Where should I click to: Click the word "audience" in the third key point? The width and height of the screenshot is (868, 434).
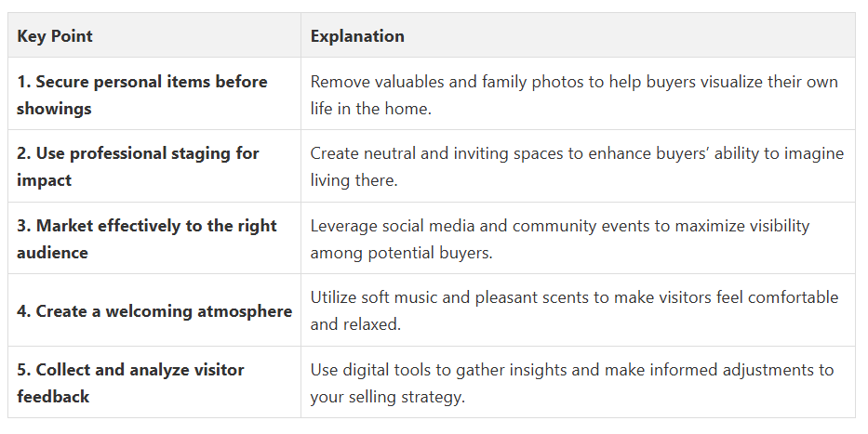point(52,253)
